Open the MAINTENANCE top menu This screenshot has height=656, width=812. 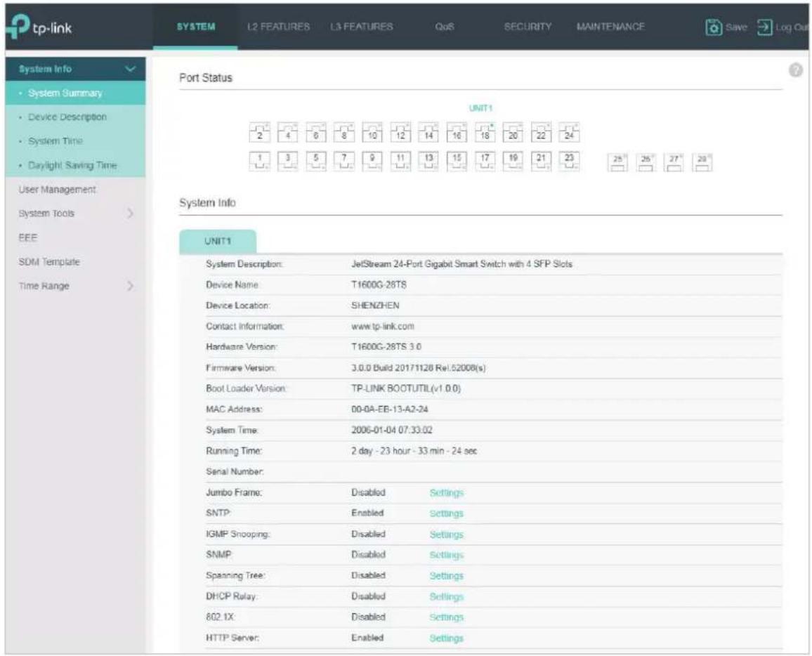click(610, 27)
